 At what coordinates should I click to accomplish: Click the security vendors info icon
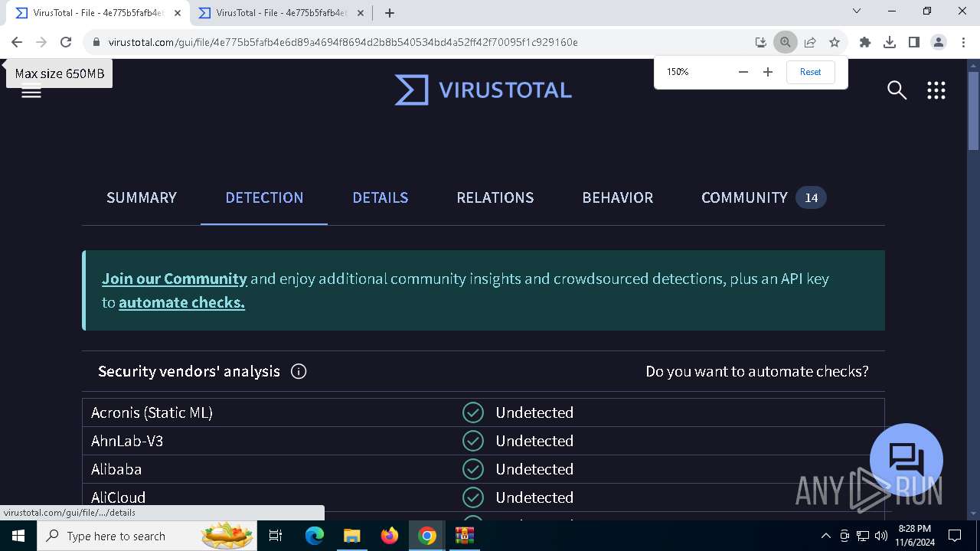299,371
